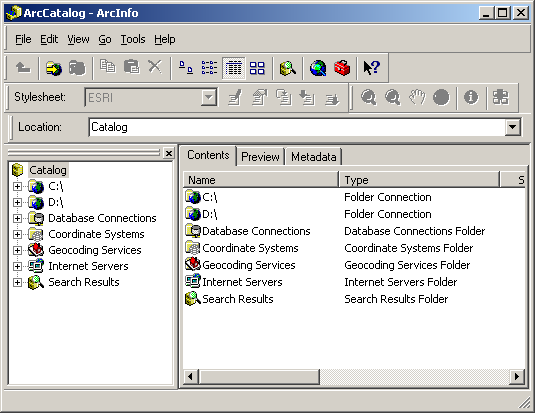Screen dimensions: 535x413
Task: Select Coordinate Systems in Contents list
Action: (242, 248)
